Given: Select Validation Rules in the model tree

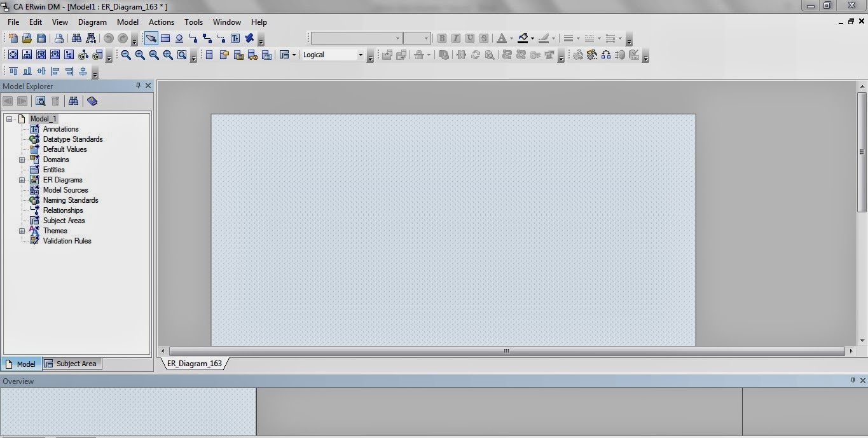Looking at the screenshot, I should 67,241.
